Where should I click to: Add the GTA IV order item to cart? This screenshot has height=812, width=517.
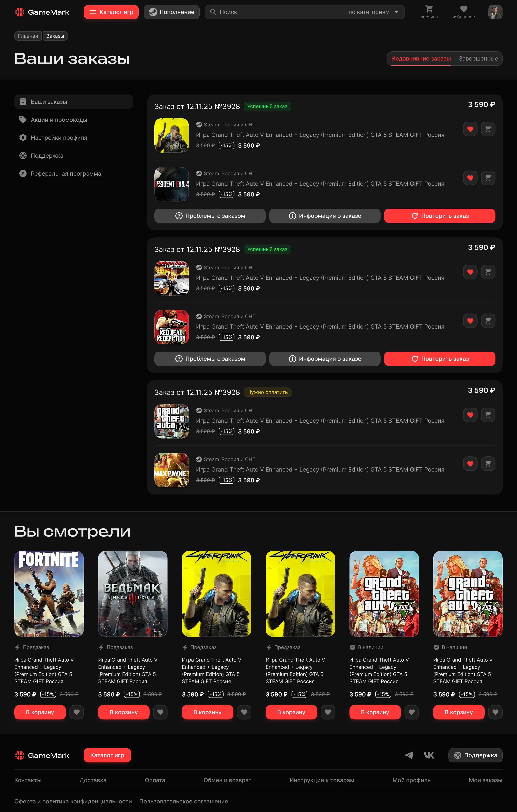pos(488,415)
